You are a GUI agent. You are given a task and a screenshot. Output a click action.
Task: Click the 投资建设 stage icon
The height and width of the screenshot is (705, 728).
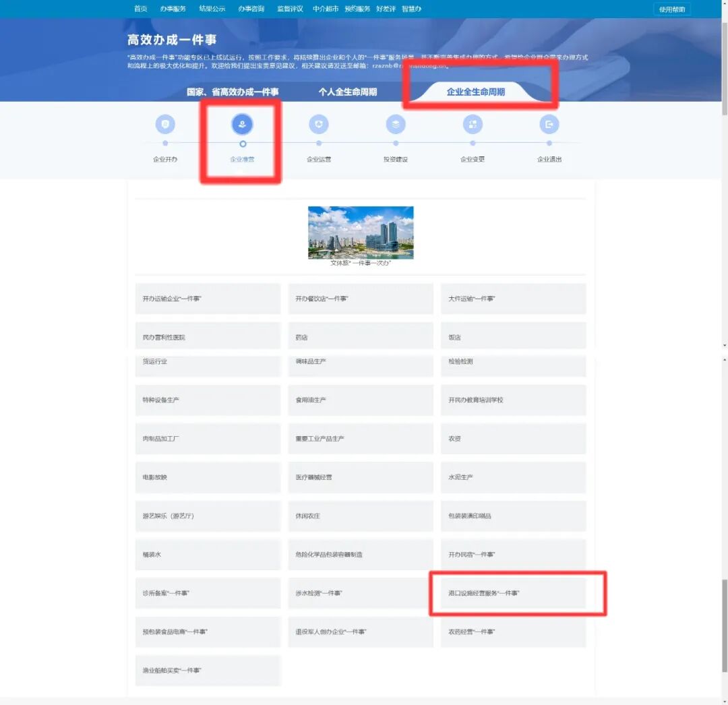click(396, 125)
